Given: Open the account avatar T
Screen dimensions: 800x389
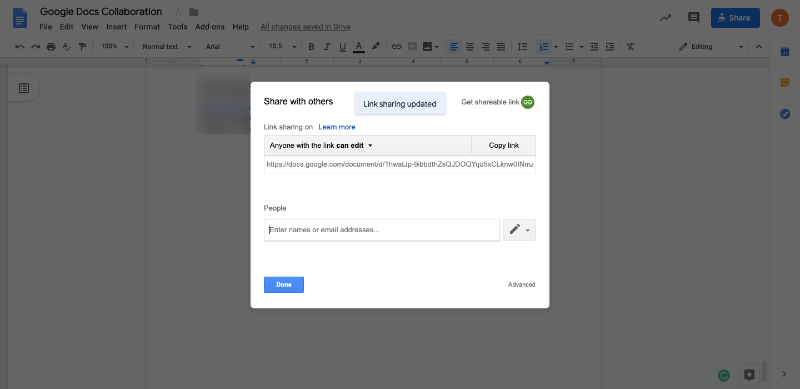Looking at the screenshot, I should point(780,18).
